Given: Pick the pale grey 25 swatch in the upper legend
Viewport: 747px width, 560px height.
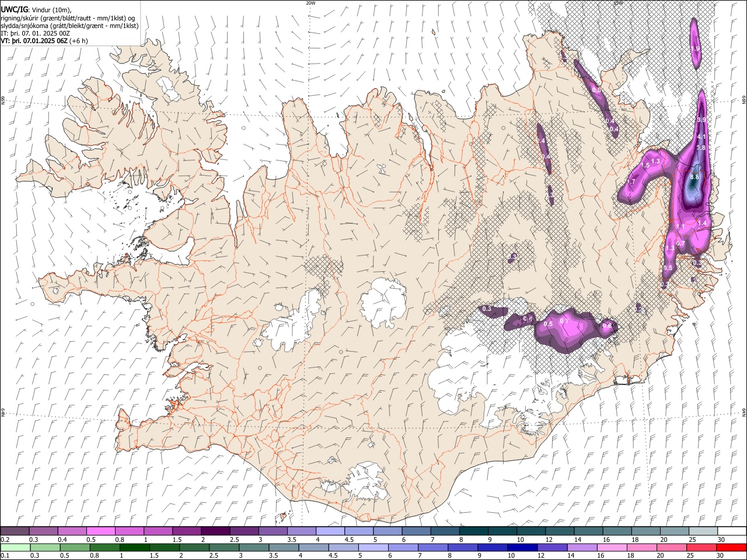Looking at the screenshot, I should pyautogui.click(x=703, y=531).
